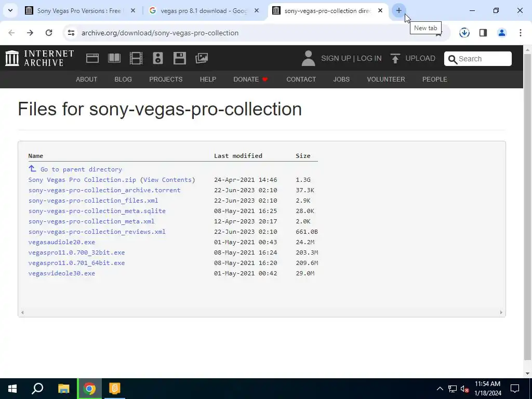
Task: Click the LOG IN link
Action: (x=369, y=58)
